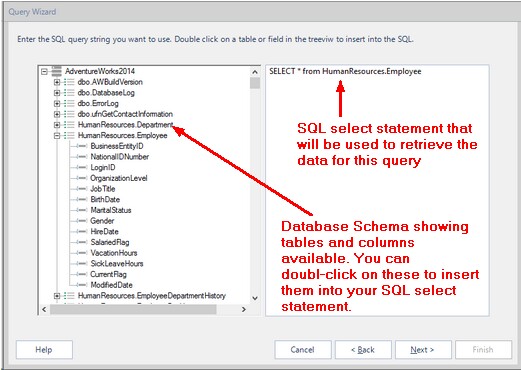The height and width of the screenshot is (370, 521).
Task: Click the column icon beside MaritalStatus
Action: (82, 210)
